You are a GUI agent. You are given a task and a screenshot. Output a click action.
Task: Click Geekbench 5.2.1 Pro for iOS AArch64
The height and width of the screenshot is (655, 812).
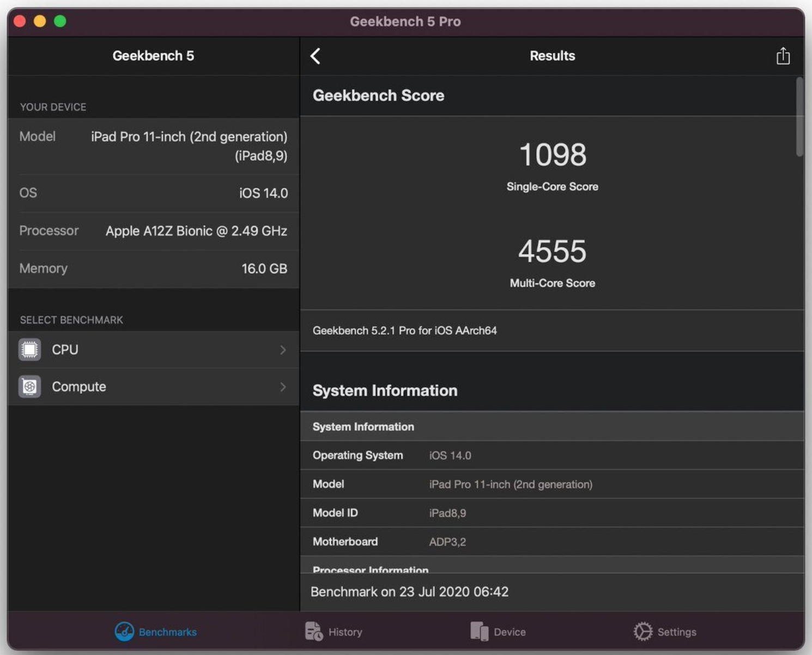point(405,331)
